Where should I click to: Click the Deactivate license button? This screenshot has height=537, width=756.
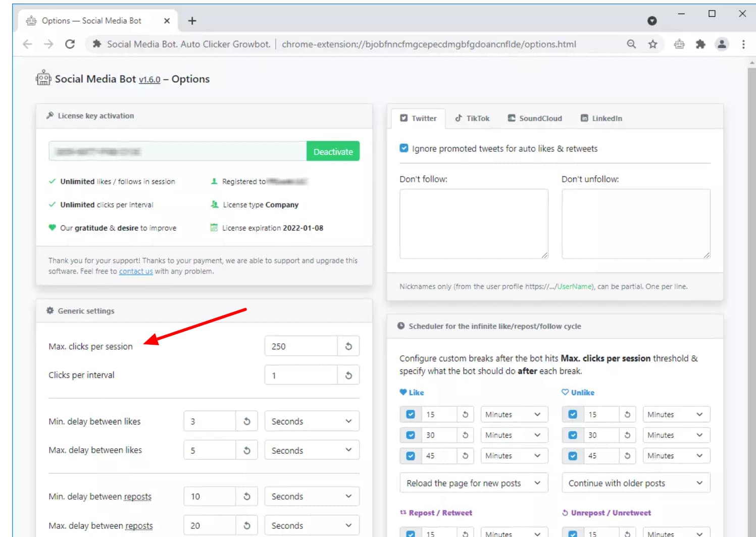click(333, 151)
